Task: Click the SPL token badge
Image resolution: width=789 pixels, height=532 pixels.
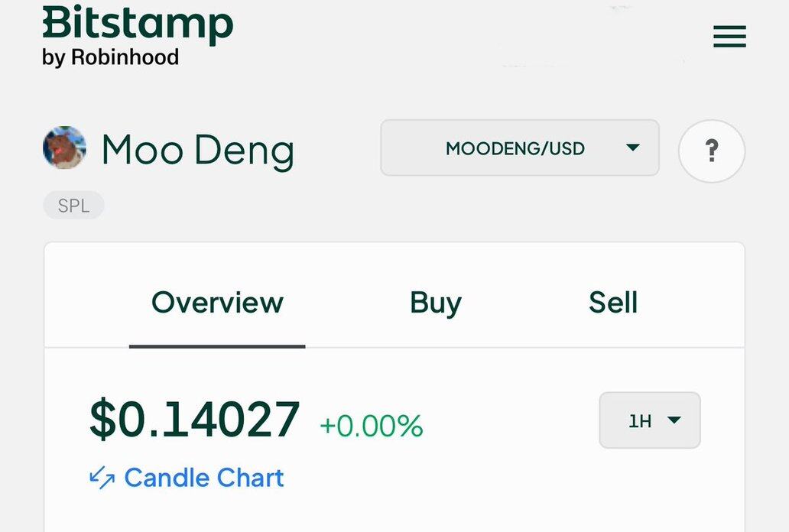Action: (73, 206)
